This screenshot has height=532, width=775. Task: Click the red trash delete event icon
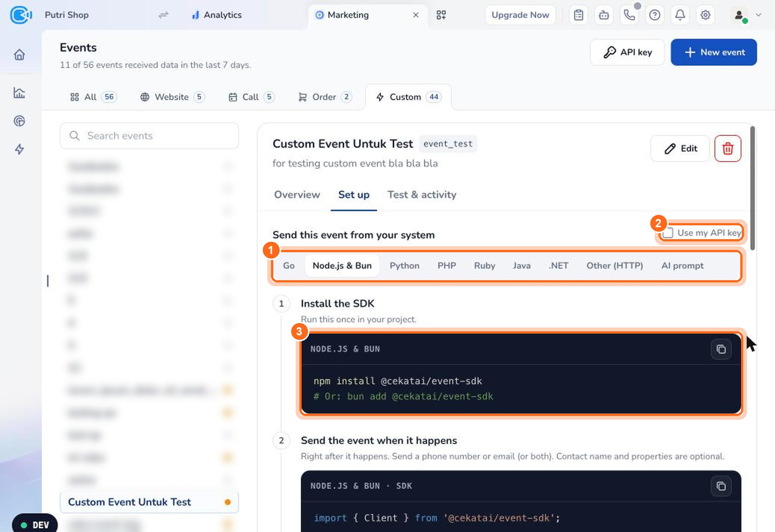[x=728, y=148]
